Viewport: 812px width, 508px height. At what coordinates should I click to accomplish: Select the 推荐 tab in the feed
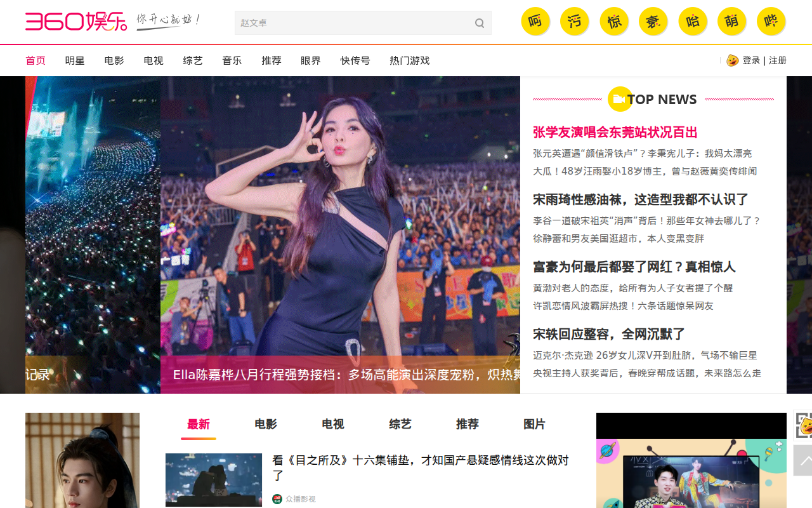(x=467, y=424)
